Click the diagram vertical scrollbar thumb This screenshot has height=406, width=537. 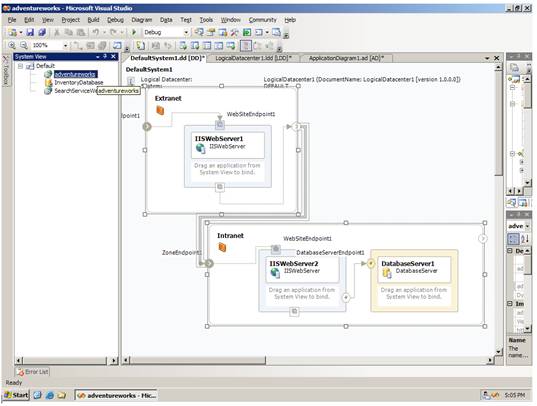pos(499,123)
